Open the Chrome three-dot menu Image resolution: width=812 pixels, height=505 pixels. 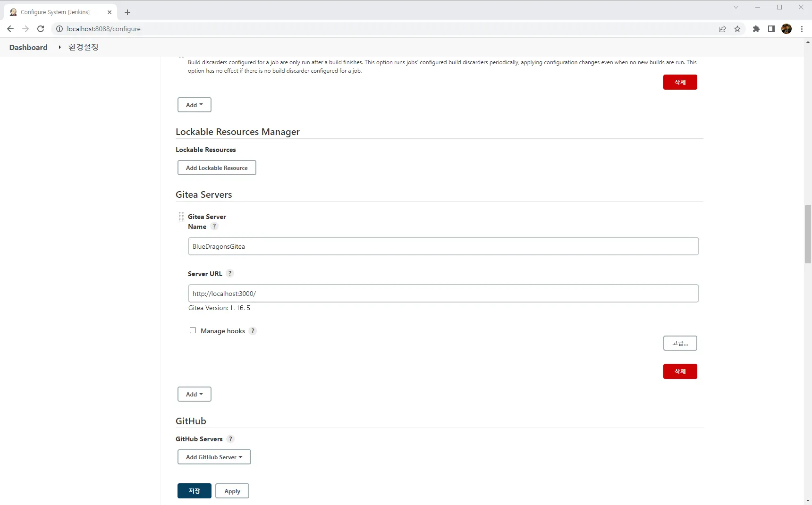coord(802,29)
